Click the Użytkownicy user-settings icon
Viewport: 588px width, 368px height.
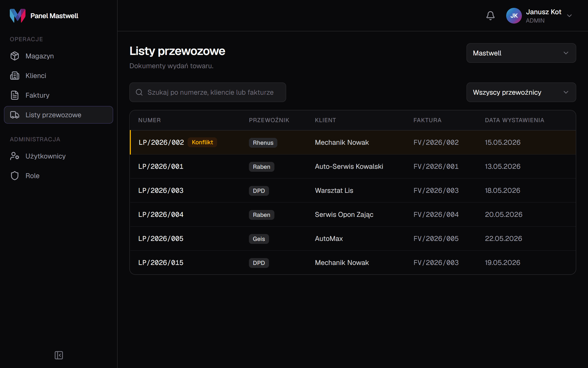click(15, 156)
